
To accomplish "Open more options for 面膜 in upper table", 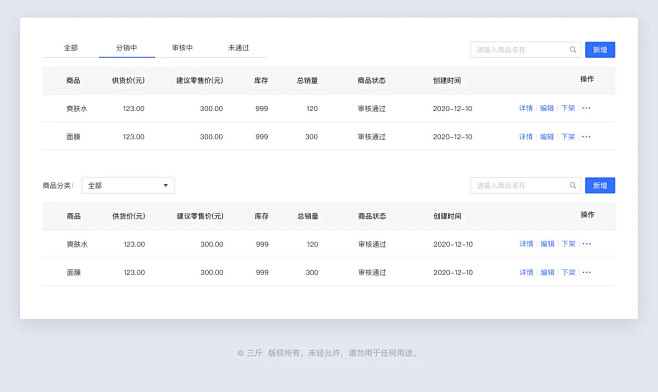I will (586, 136).
